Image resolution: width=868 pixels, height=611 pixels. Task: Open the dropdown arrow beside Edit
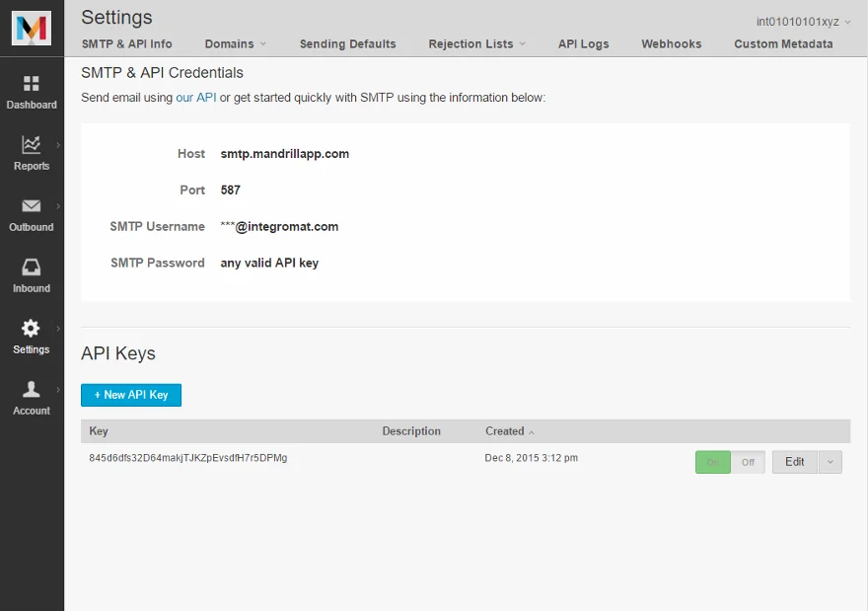831,462
